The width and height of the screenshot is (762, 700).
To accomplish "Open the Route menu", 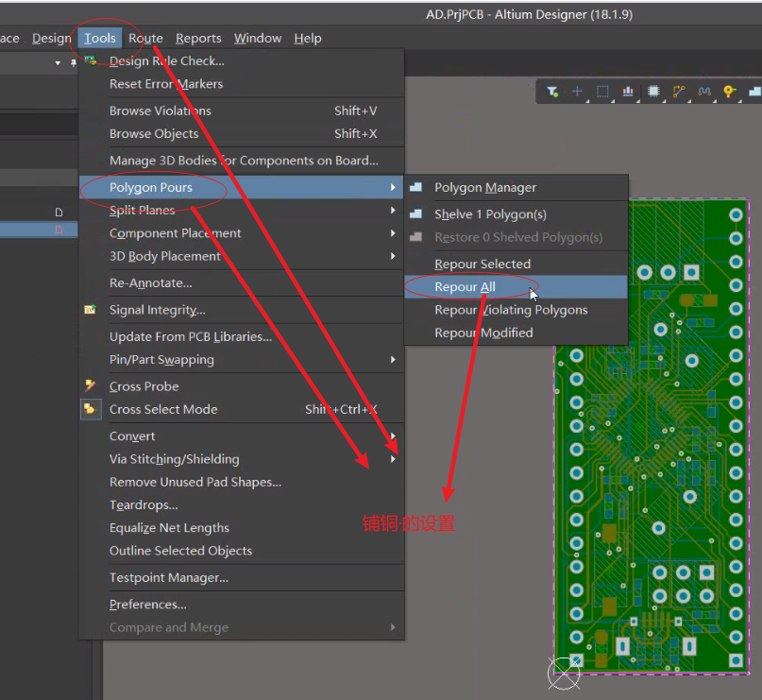I will [145, 38].
